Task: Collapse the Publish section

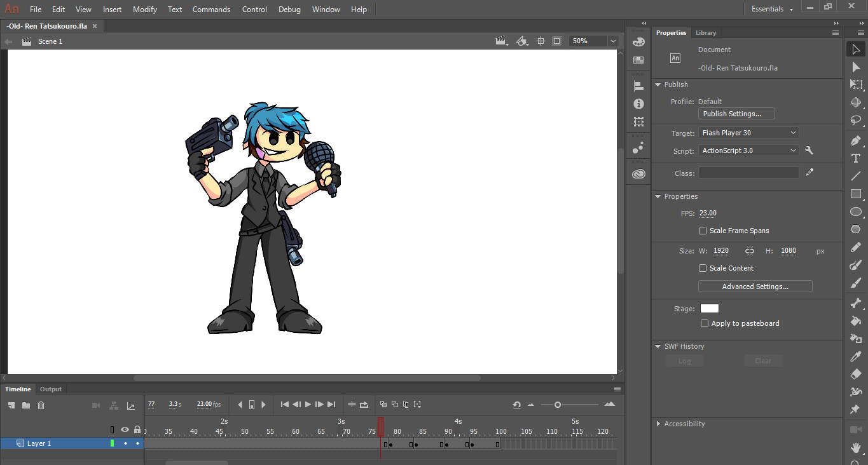Action: [x=658, y=84]
